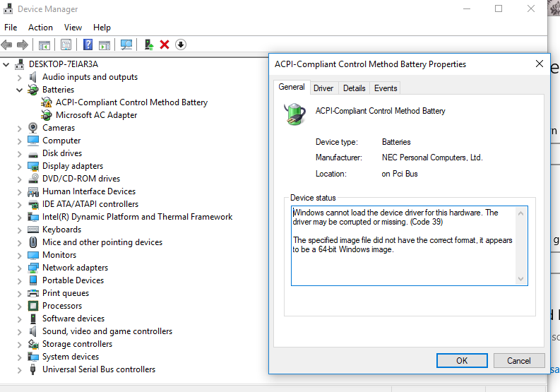Open the View menu
Viewport: 560px width, 392px height.
pos(73,28)
